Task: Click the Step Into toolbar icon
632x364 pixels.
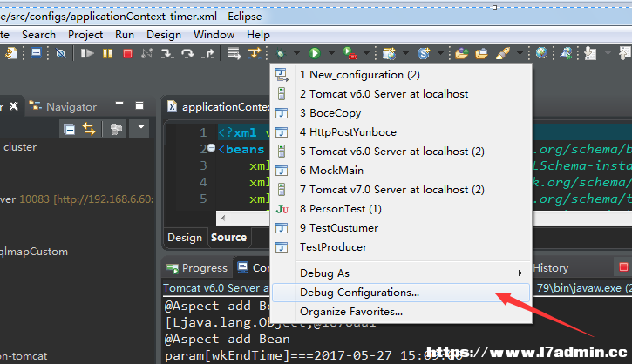Action: coord(167,53)
